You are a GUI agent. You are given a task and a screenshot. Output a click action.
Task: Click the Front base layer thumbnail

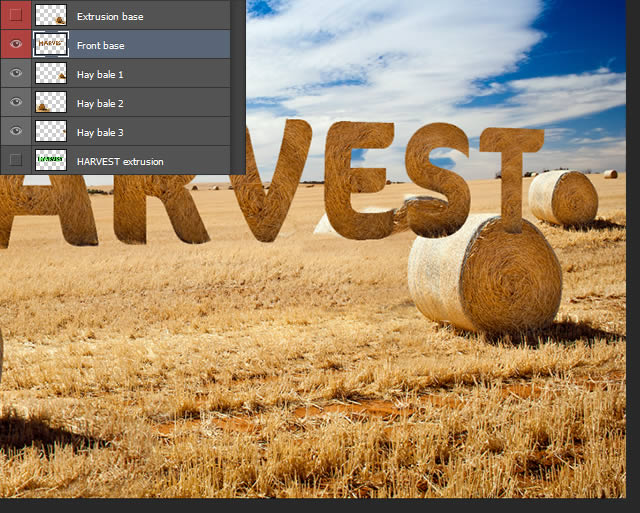[51, 44]
